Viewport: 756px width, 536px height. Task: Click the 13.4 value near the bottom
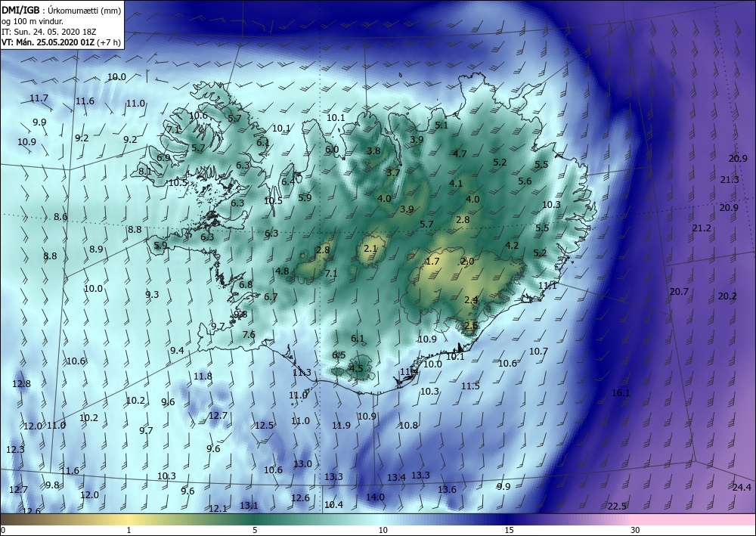(396, 478)
